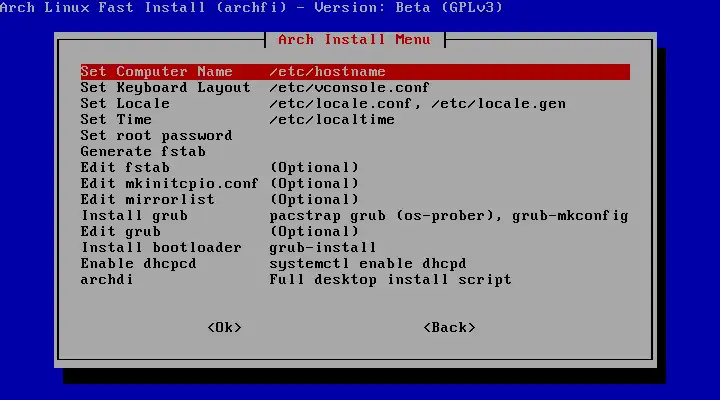Screen dimensions: 720x400
Task: Click the pacstrap grub (os-prober) description
Action: [x=449, y=216]
